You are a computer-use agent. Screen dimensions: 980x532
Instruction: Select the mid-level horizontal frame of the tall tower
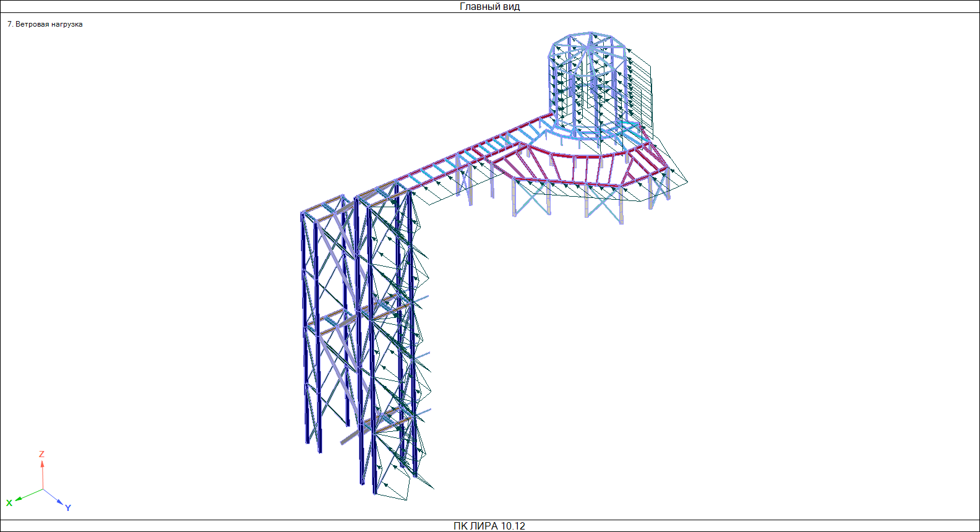pyautogui.click(x=359, y=315)
